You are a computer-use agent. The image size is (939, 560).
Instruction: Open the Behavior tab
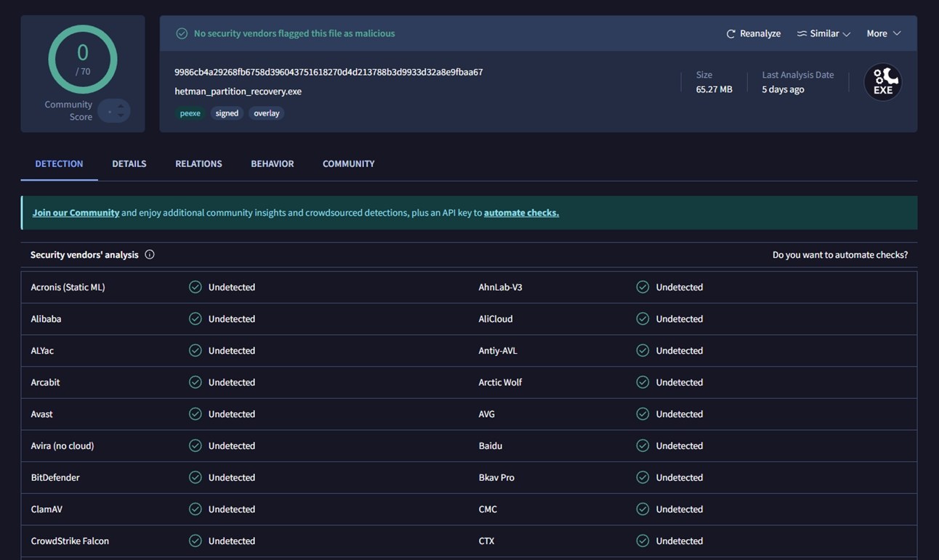pyautogui.click(x=272, y=163)
